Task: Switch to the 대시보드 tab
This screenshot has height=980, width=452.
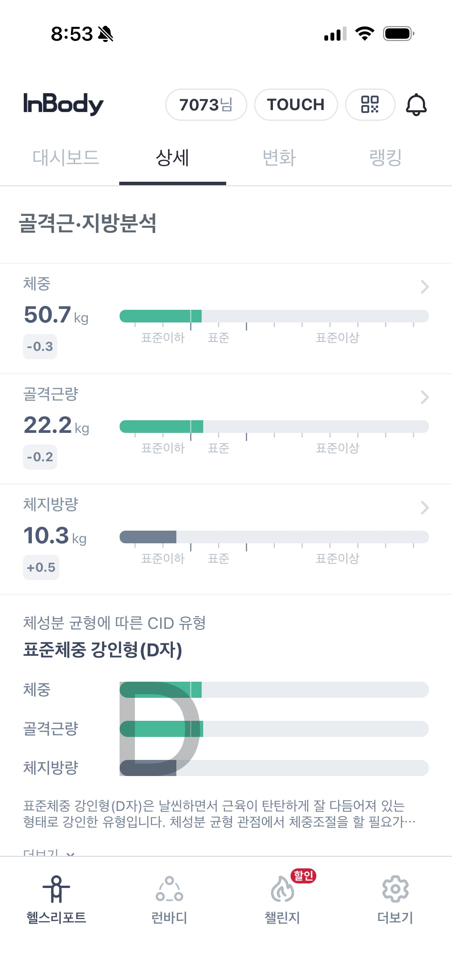Action: tap(66, 158)
